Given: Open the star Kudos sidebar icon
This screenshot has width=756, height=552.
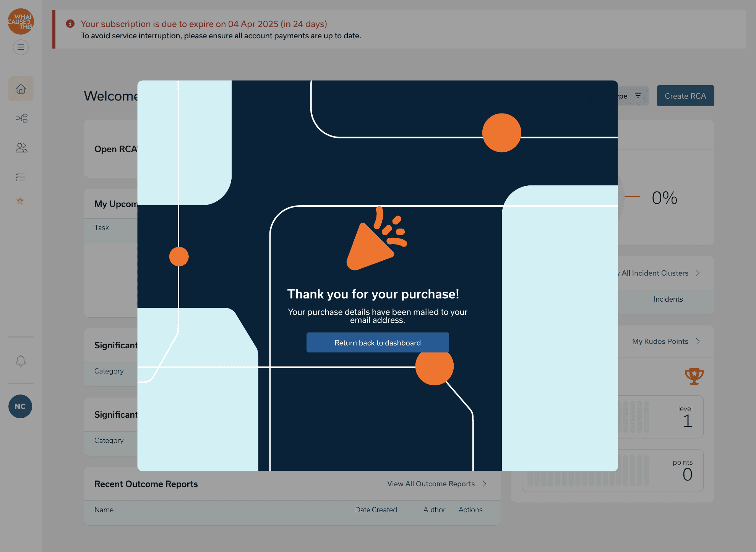Looking at the screenshot, I should [x=20, y=201].
